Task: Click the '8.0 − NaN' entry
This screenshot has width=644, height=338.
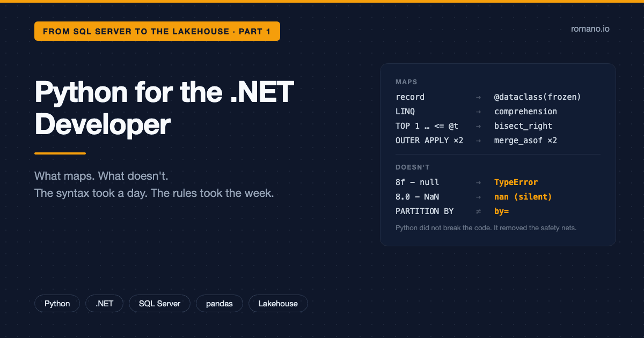Action: (418, 197)
